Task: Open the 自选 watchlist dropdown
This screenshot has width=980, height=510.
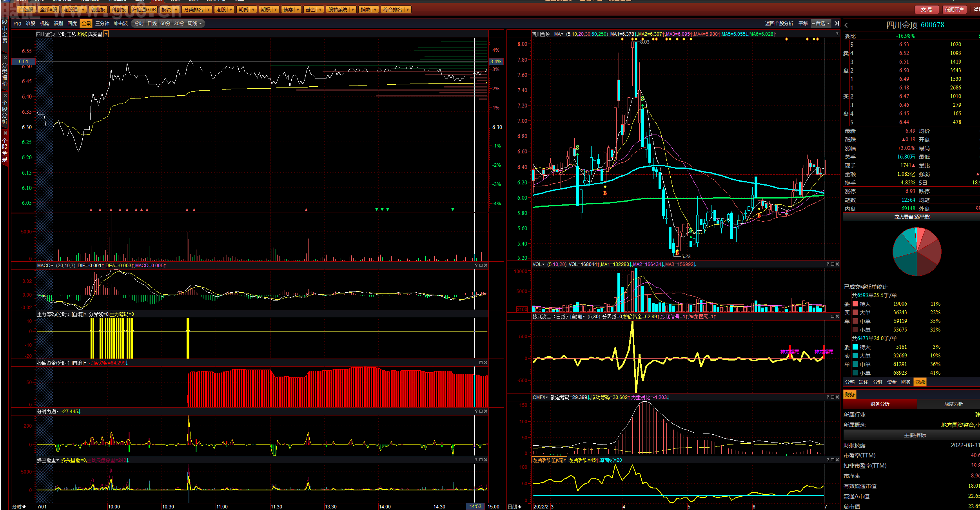Action: [x=821, y=24]
